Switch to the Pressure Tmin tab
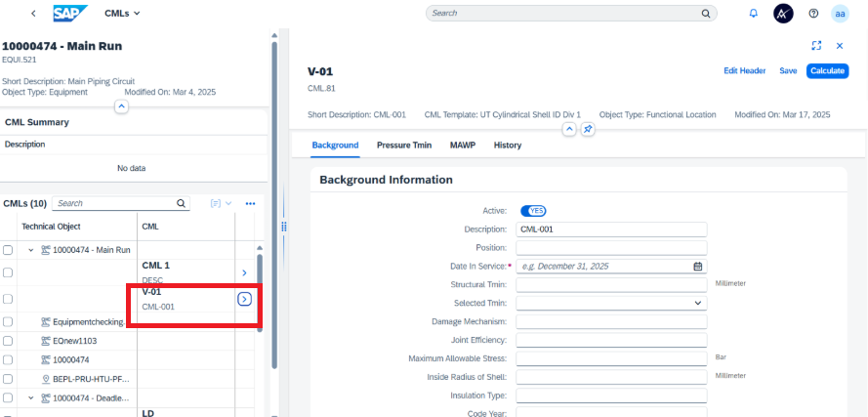 (404, 146)
